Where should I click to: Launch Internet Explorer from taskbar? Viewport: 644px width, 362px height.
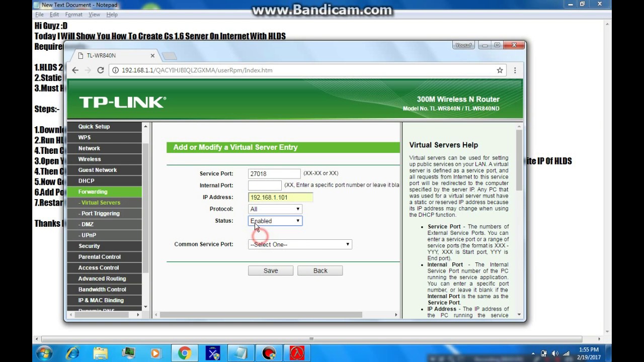(x=73, y=353)
